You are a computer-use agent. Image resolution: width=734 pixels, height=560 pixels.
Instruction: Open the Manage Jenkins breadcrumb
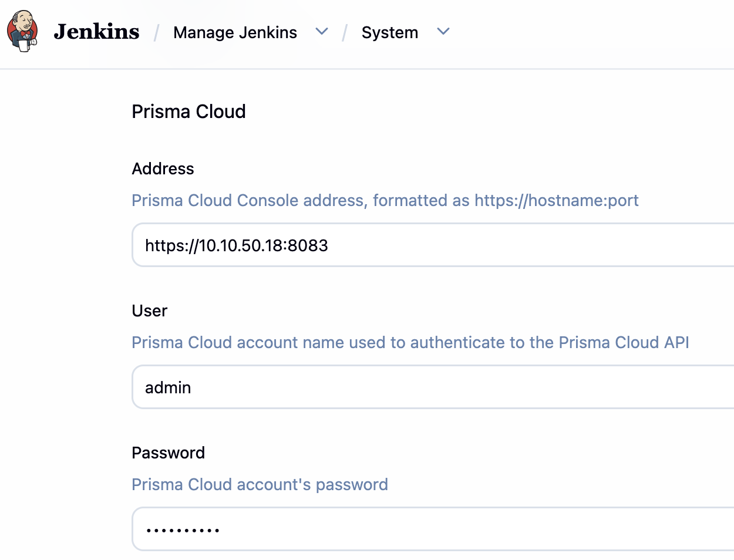click(x=235, y=32)
